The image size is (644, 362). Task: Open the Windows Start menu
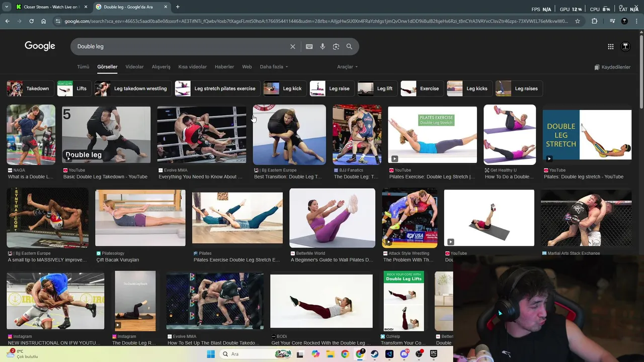(211, 354)
